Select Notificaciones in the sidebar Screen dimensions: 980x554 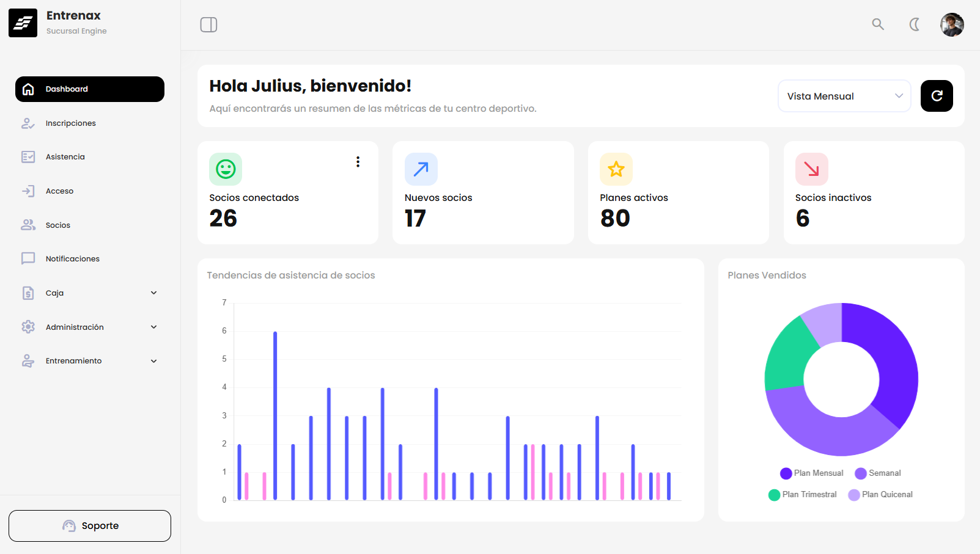72,259
